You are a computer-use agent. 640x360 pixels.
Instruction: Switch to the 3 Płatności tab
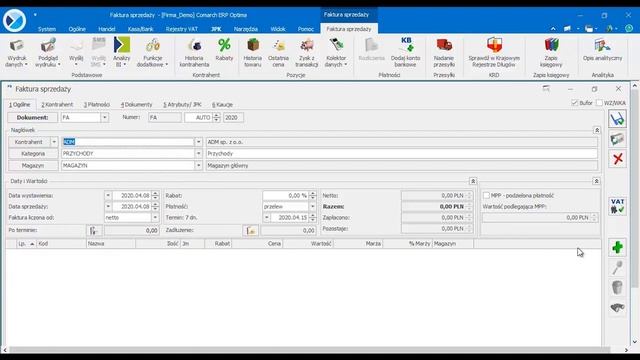coord(97,105)
